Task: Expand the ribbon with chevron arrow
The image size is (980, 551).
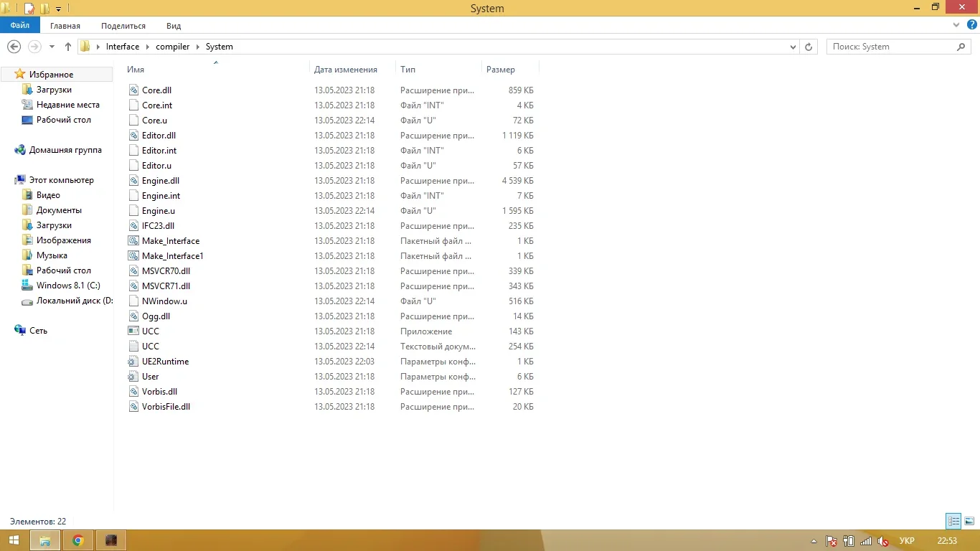Action: click(956, 25)
